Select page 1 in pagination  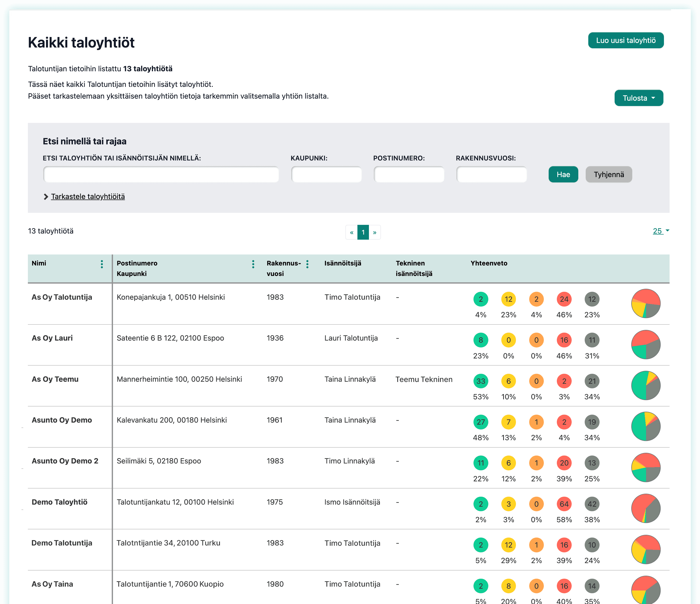pyautogui.click(x=363, y=232)
